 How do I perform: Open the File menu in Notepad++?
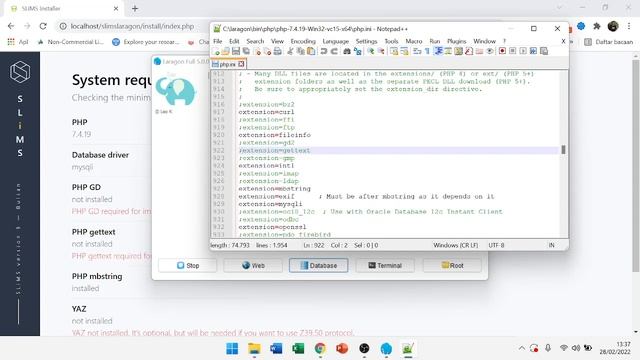(218, 41)
